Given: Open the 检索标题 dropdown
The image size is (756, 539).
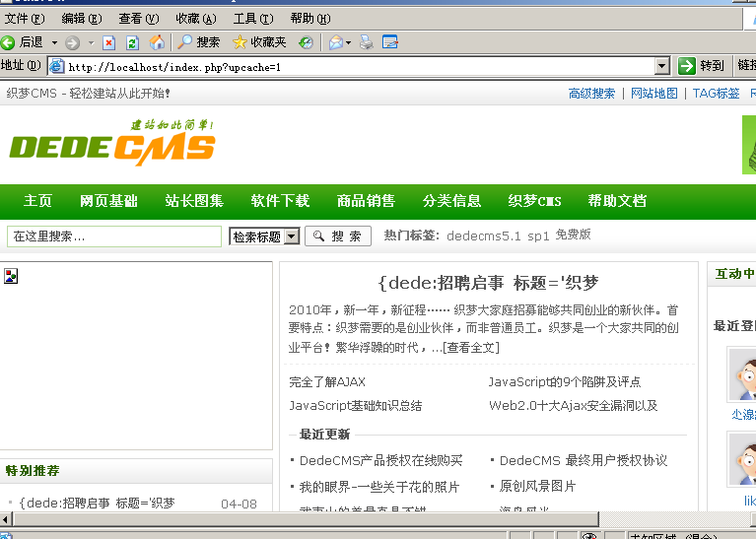Looking at the screenshot, I should point(264,236).
